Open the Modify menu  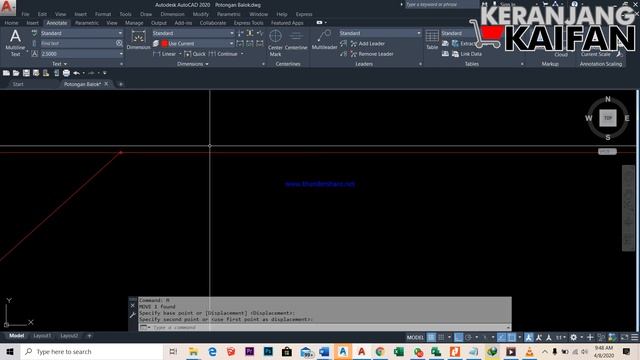tap(200, 14)
